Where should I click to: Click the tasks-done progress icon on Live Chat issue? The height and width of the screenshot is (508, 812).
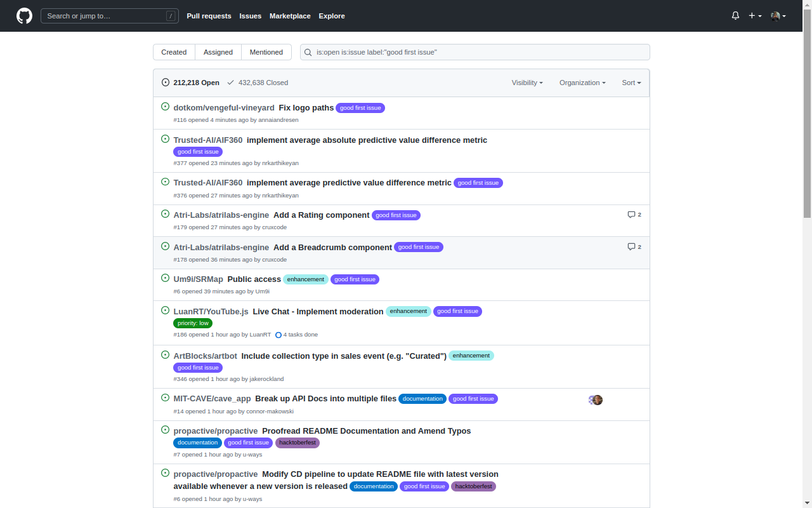tap(278, 334)
